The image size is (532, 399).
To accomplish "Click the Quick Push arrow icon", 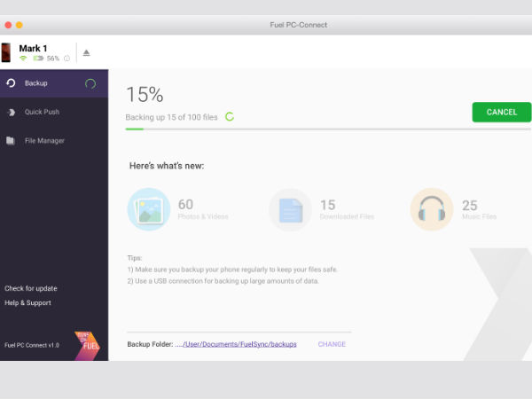I will pyautogui.click(x=12, y=112).
